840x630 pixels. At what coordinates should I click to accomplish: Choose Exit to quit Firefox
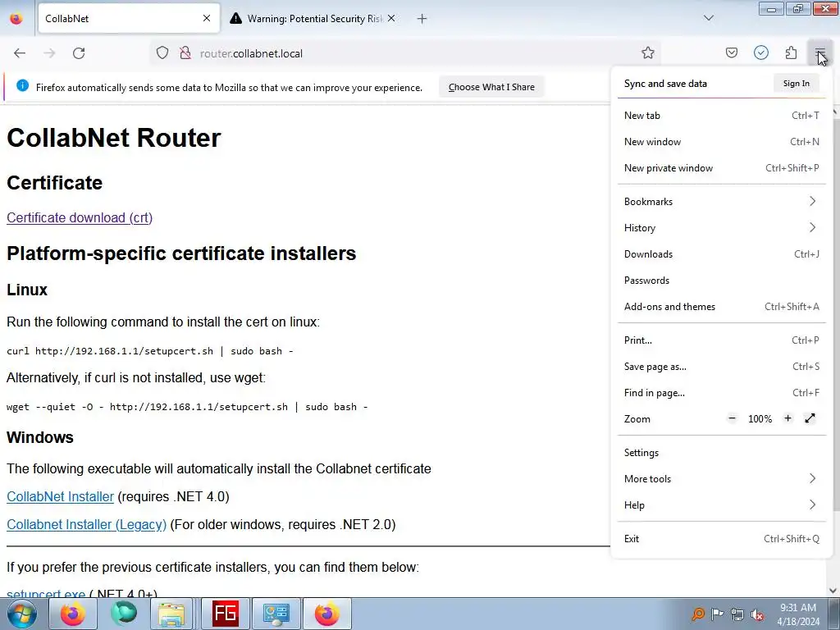click(721, 539)
